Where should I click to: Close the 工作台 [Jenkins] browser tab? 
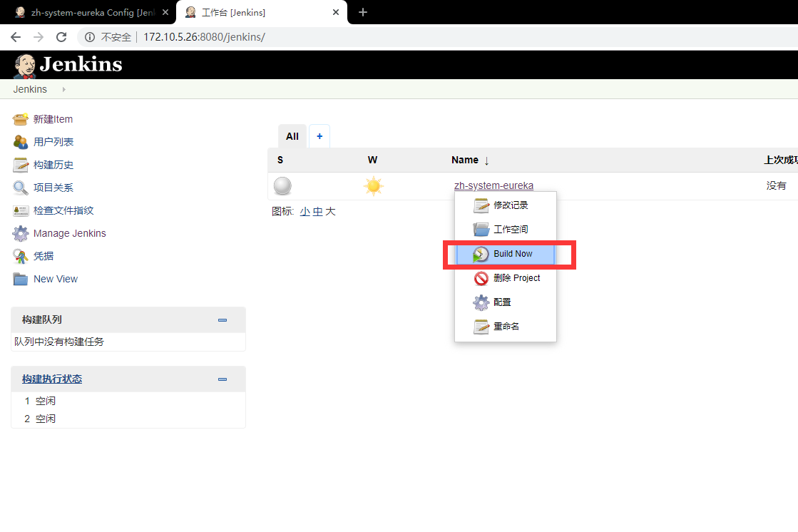click(336, 12)
